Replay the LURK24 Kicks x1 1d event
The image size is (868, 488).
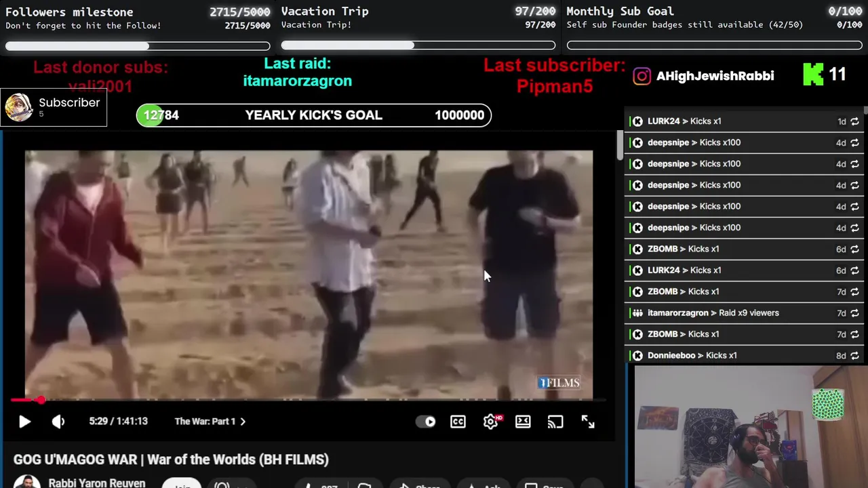click(x=854, y=121)
